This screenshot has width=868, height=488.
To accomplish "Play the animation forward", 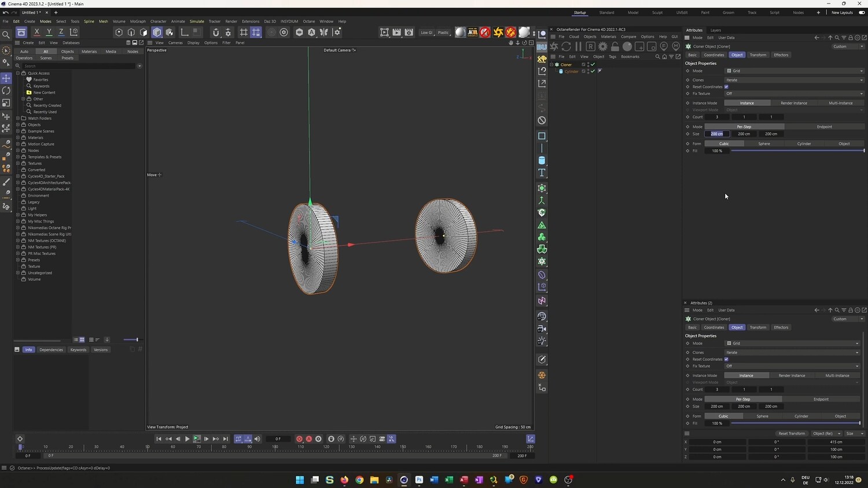I will coord(187,439).
